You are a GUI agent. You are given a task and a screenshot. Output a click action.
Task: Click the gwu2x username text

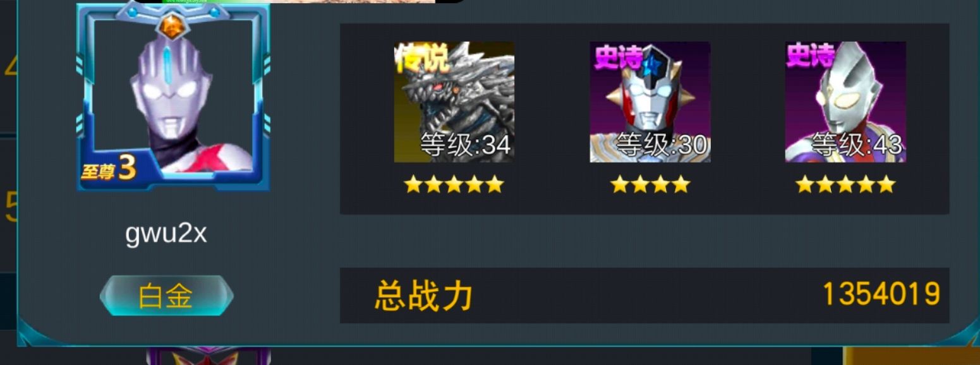[166, 234]
